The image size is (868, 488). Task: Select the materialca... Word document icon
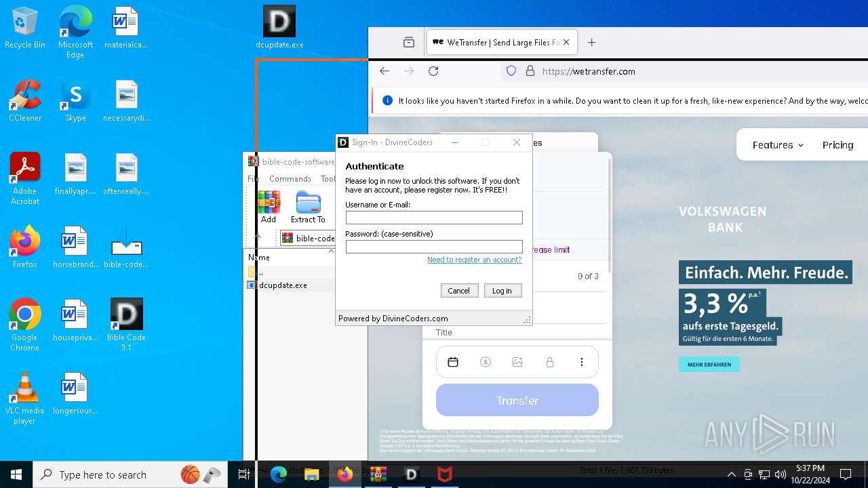click(x=126, y=28)
